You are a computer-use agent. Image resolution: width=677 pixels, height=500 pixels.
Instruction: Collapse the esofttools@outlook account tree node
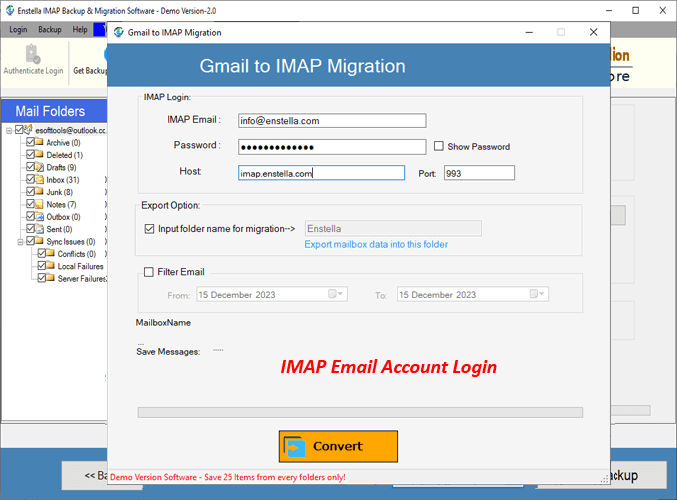[9, 130]
